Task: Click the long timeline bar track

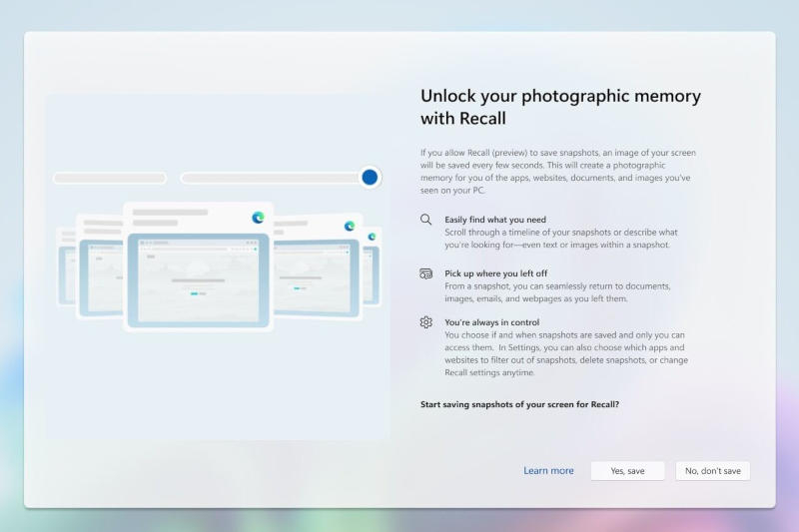Action: coord(270,178)
